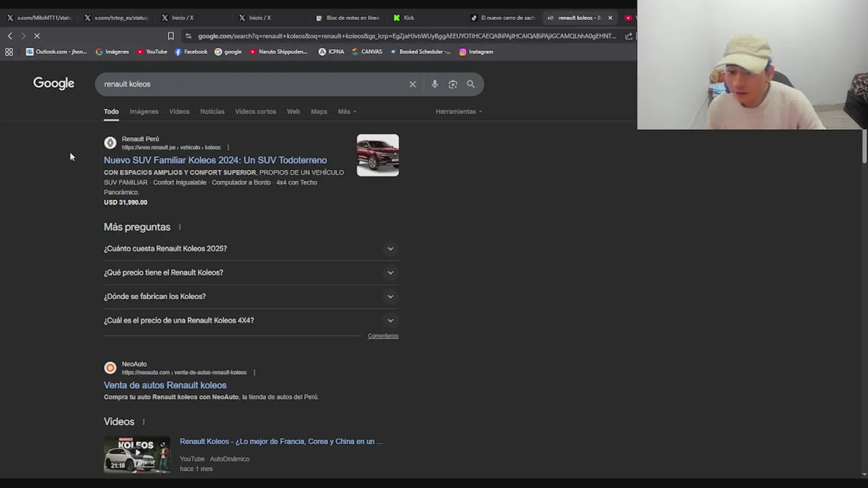
Task: Search by image with lens icon
Action: coord(453,84)
